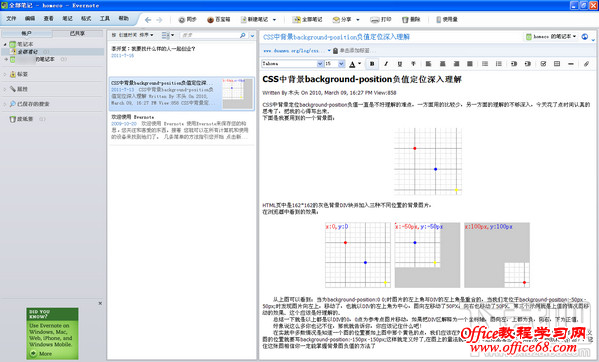Attach a file with paperclip icon
This screenshot has height=362, width=599.
coord(586,64)
